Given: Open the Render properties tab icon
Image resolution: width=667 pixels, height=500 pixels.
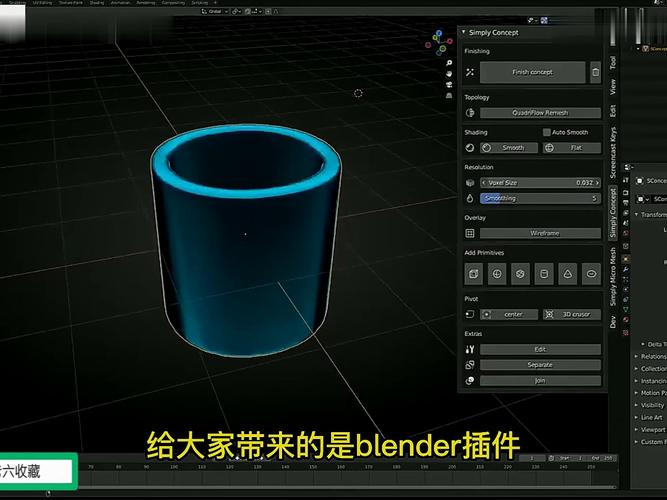Looking at the screenshot, I should click(x=626, y=192).
